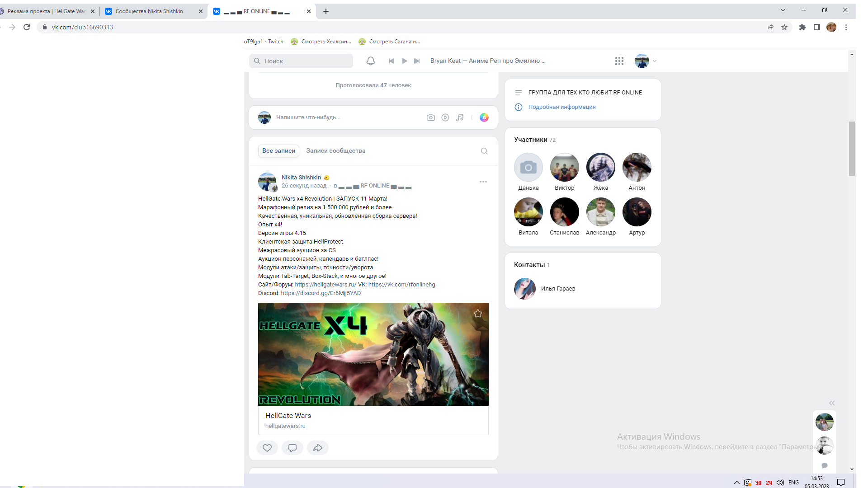The image size is (868, 488).
Task: Go forward in browser history
Action: (12, 27)
